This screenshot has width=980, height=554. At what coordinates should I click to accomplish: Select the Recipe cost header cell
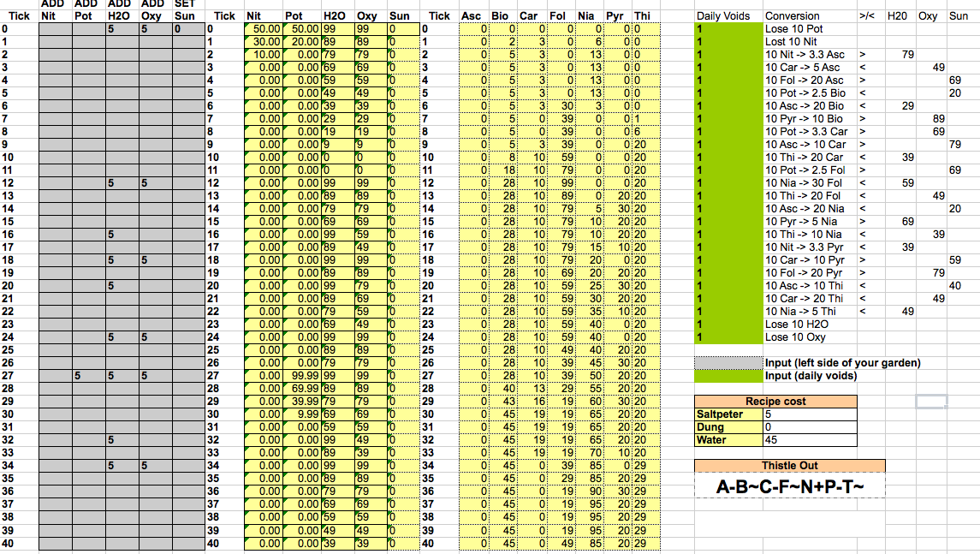(x=775, y=402)
